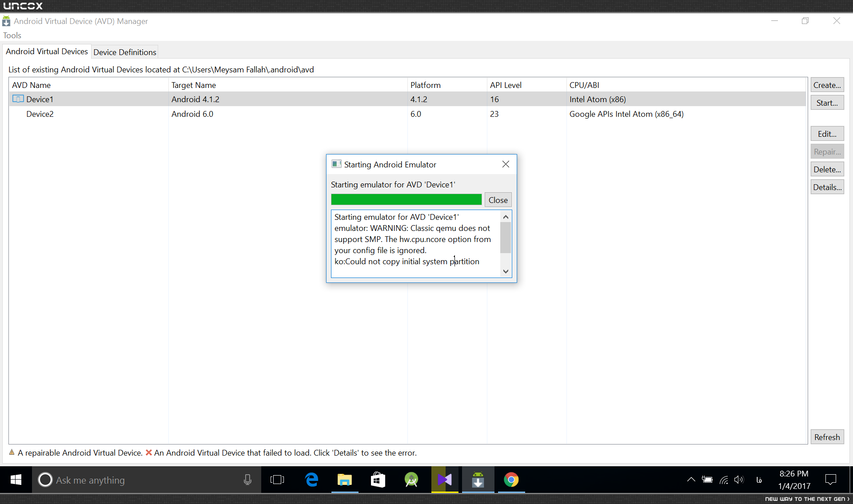Click the emulator log scrollbar thumb
This screenshot has width=853, height=504.
tap(506, 237)
